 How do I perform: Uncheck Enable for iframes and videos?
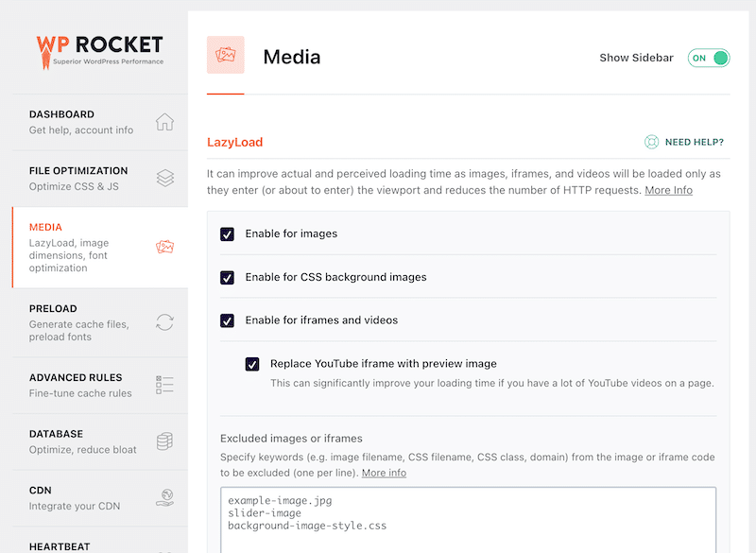click(227, 320)
